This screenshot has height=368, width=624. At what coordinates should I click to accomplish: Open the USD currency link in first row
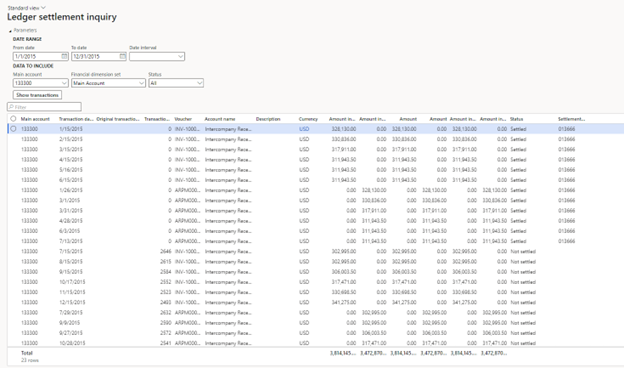[304, 129]
